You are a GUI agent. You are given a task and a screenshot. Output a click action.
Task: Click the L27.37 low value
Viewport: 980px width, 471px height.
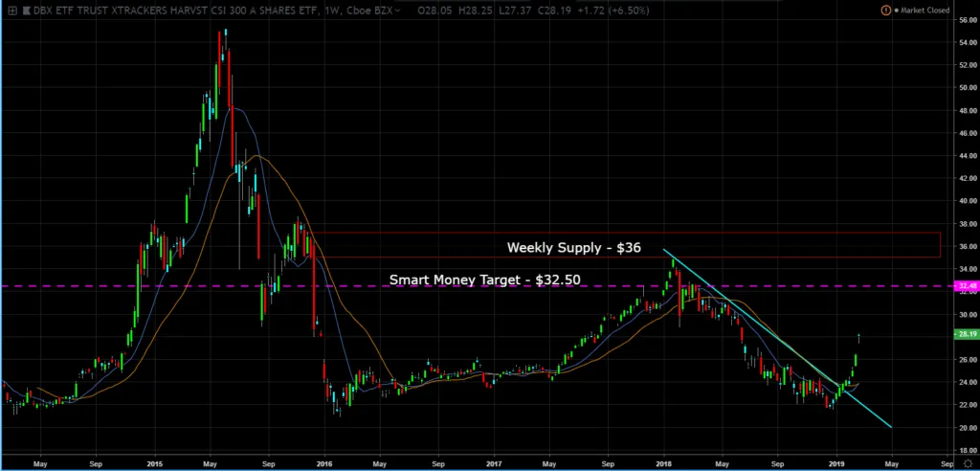(x=514, y=11)
